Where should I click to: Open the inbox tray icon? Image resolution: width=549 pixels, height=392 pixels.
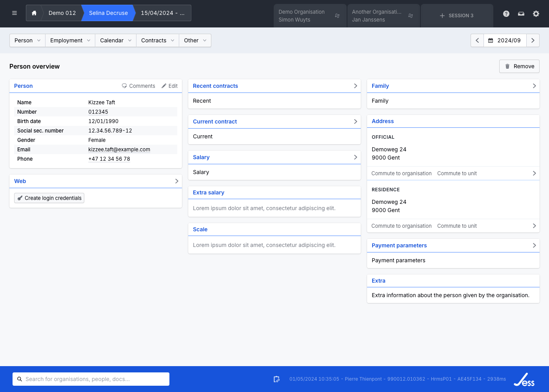point(521,14)
